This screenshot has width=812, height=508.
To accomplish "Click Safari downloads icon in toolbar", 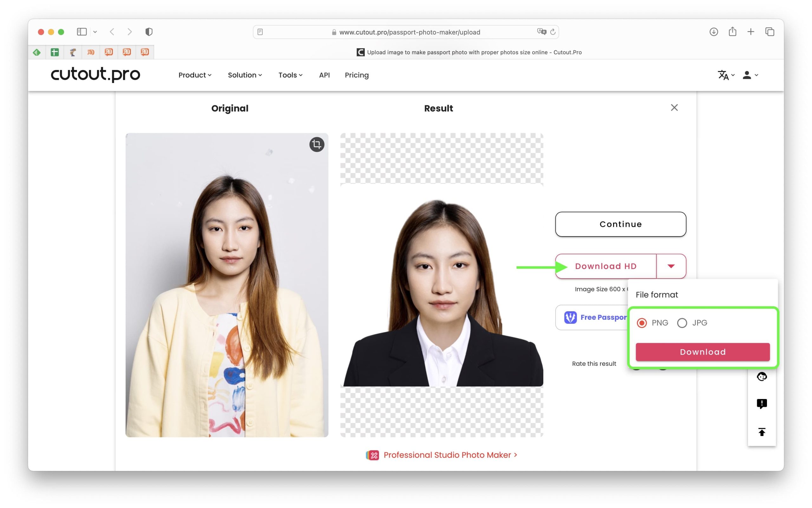I will (713, 32).
